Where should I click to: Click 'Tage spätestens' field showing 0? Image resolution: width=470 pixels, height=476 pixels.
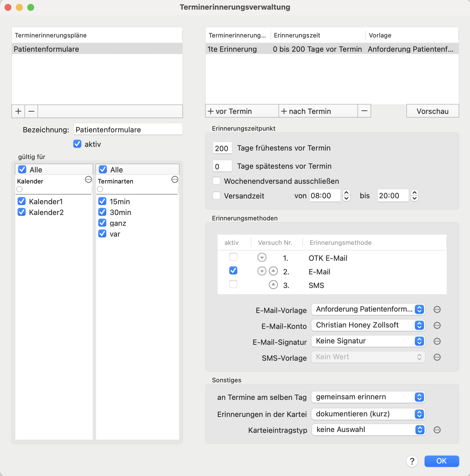[222, 166]
